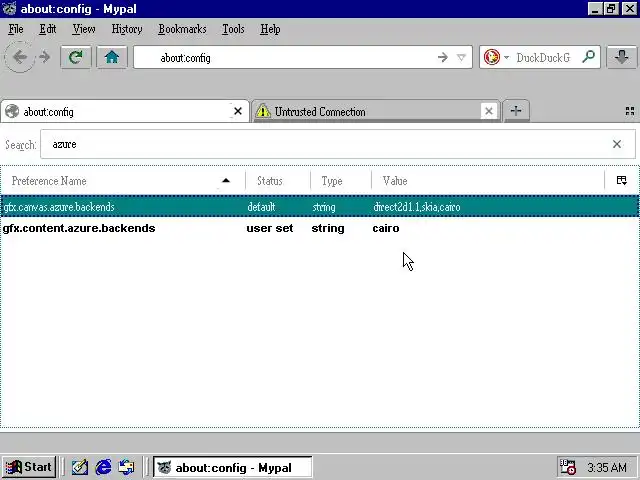Reload the page with the refresh button
The width and height of the screenshot is (640, 480).
(x=76, y=57)
